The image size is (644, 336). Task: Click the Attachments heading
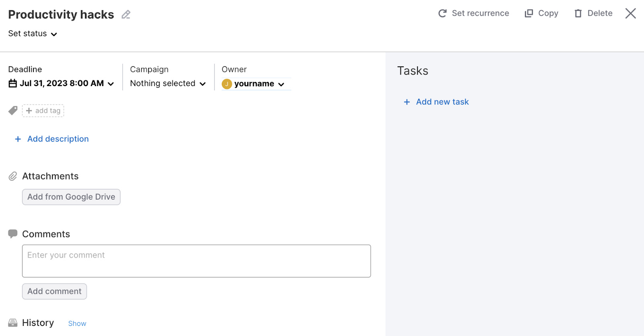tap(50, 176)
